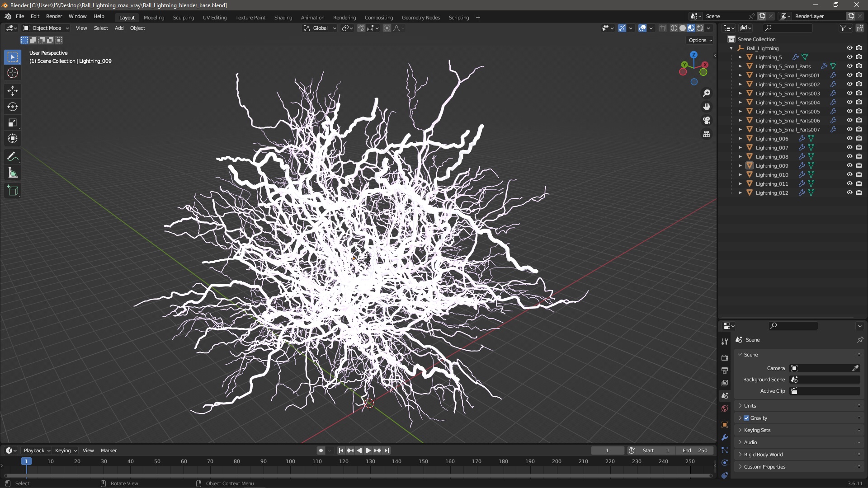
Task: Hide Lightning_012 in the viewport
Action: tap(849, 192)
